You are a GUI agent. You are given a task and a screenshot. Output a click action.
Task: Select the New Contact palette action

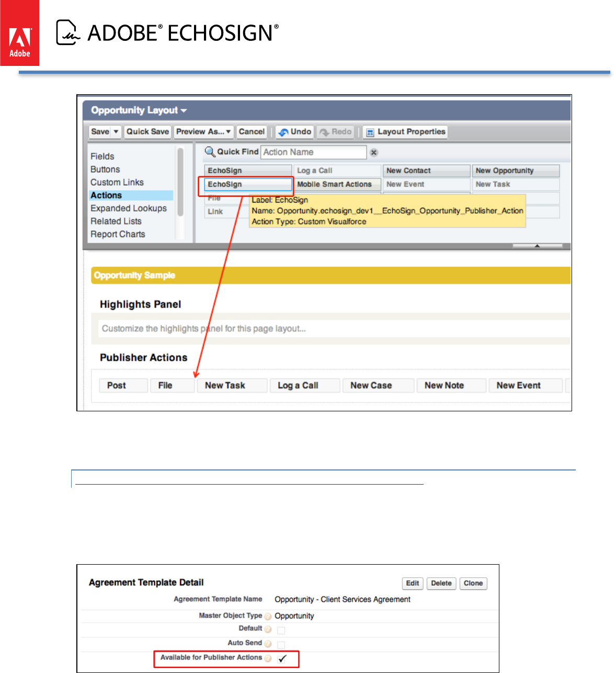coord(427,171)
